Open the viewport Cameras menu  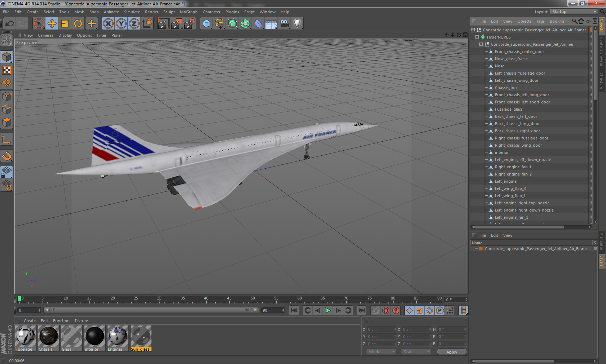coord(45,35)
